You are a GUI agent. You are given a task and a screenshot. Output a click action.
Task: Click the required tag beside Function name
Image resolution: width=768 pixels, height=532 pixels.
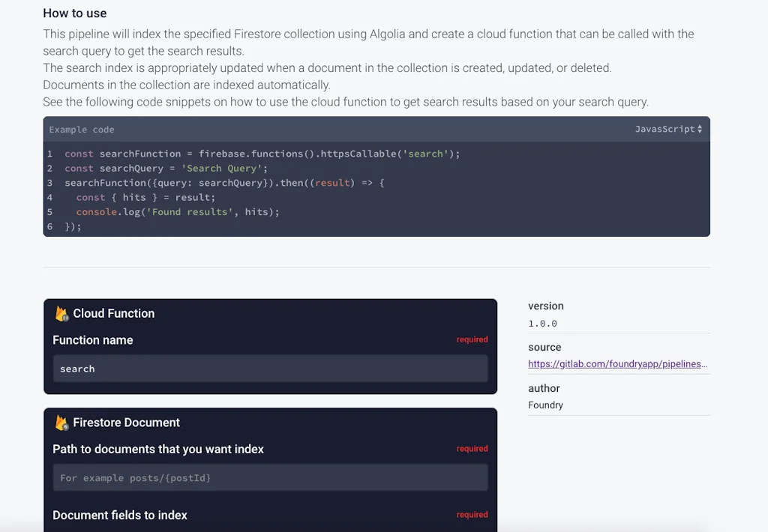point(472,340)
